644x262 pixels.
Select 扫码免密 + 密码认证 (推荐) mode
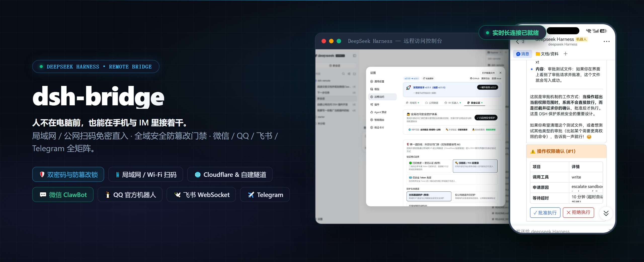point(429,166)
